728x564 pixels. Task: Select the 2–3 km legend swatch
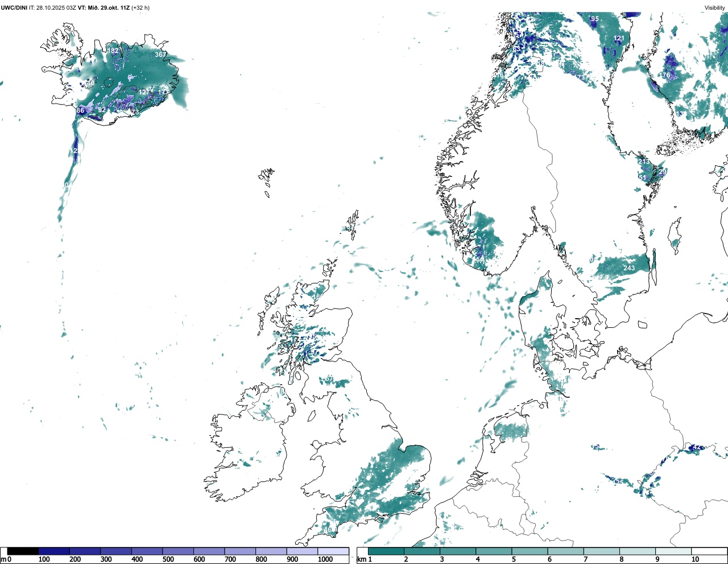422,551
